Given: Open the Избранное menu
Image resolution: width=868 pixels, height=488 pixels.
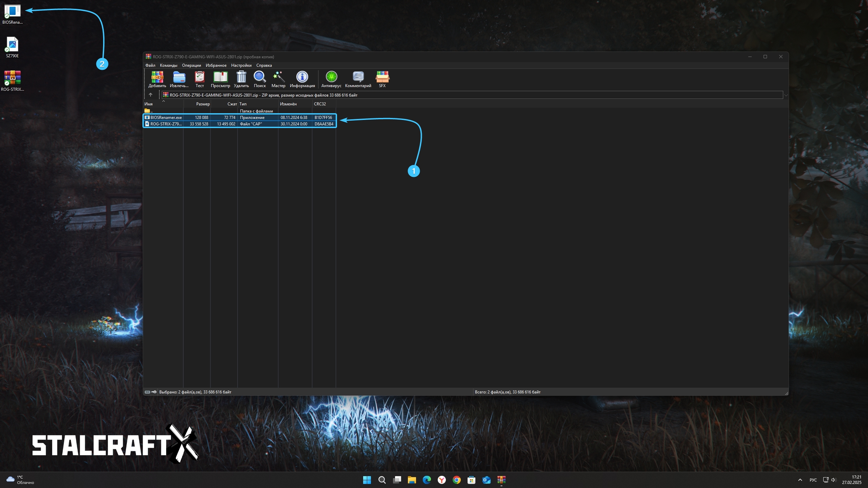Looking at the screenshot, I should (x=216, y=65).
